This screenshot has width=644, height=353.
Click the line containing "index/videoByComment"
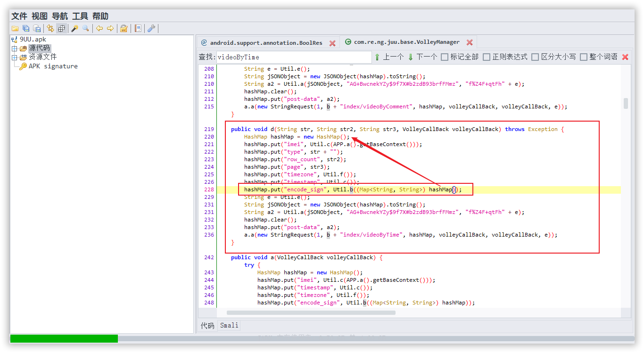tap(405, 107)
